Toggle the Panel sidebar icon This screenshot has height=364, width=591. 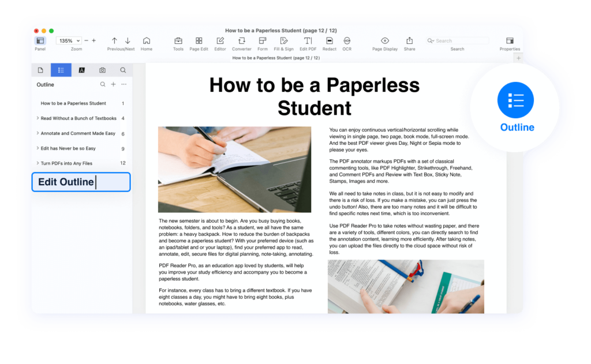[40, 41]
